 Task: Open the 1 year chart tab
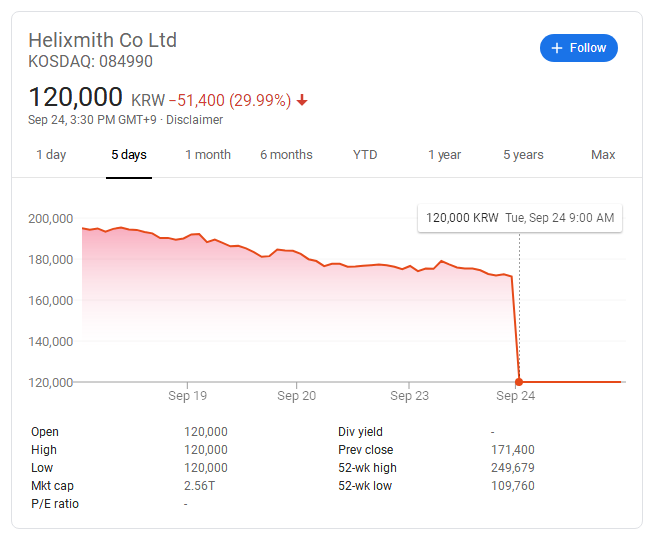(x=444, y=155)
